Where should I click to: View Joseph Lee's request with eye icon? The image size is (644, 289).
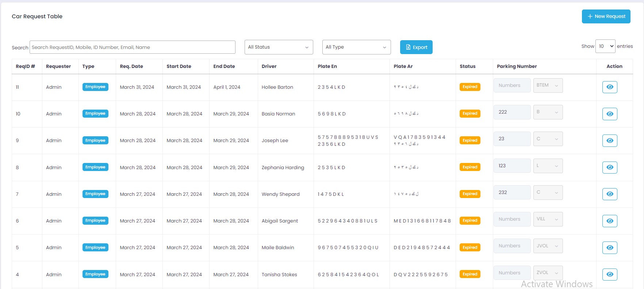point(610,141)
